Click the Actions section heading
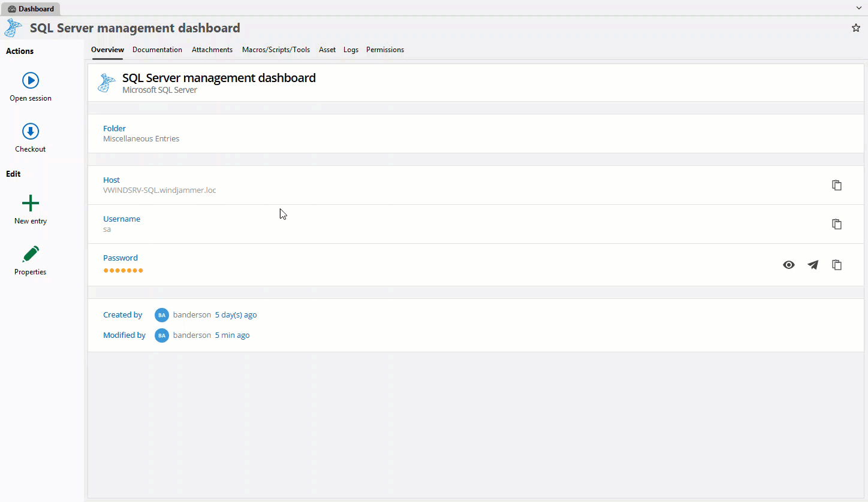Screen dimensions: 868x502 [x=20, y=51]
